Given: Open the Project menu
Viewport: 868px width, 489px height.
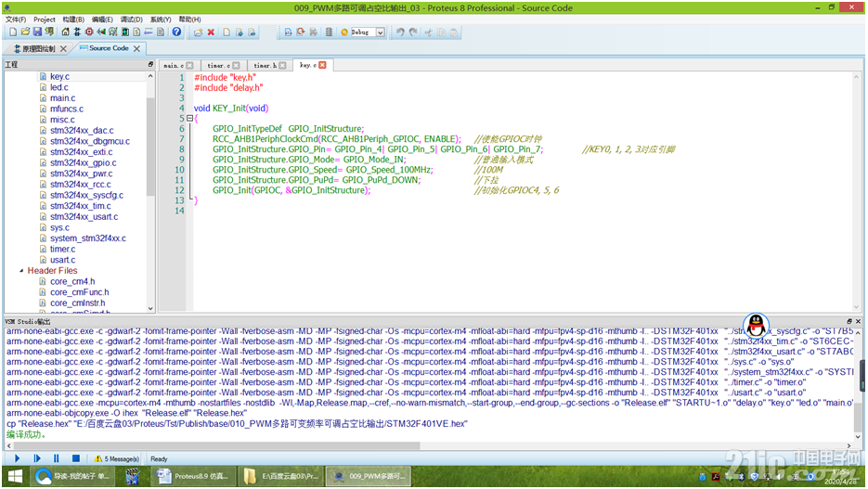Looking at the screenshot, I should click(x=45, y=19).
